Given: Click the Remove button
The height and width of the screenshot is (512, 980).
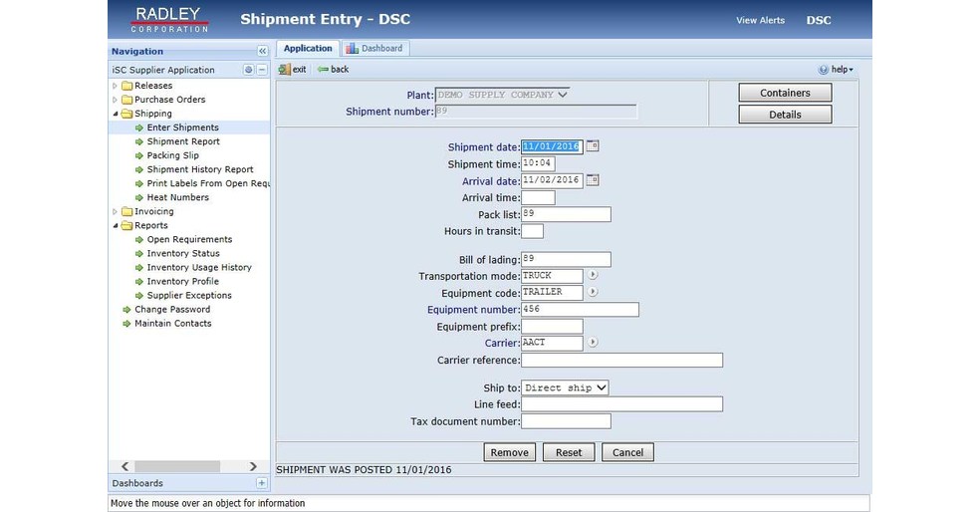Looking at the screenshot, I should coord(509,452).
